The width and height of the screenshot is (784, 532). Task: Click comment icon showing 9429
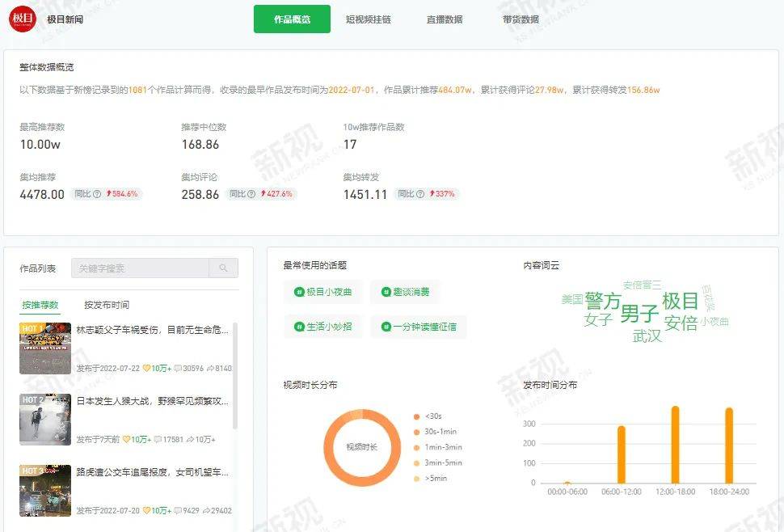pos(178,510)
